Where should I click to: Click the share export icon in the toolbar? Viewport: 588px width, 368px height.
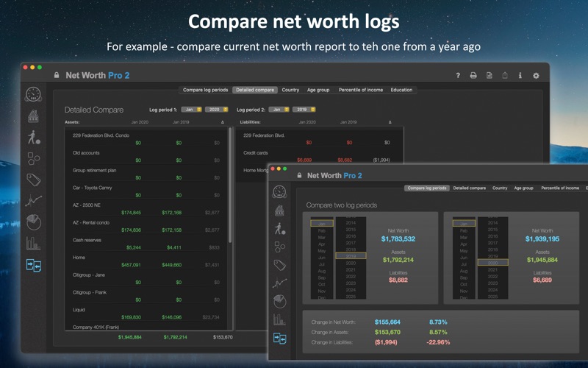click(x=505, y=76)
